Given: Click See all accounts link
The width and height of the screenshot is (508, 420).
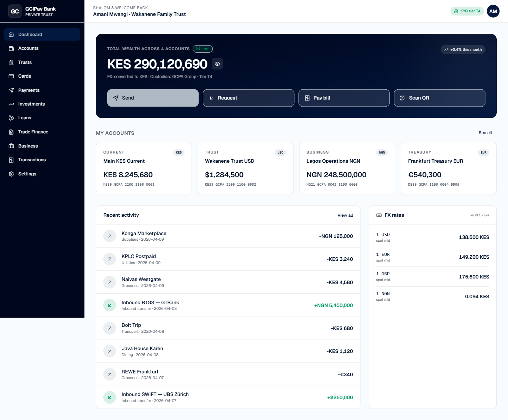Looking at the screenshot, I should pos(488,133).
